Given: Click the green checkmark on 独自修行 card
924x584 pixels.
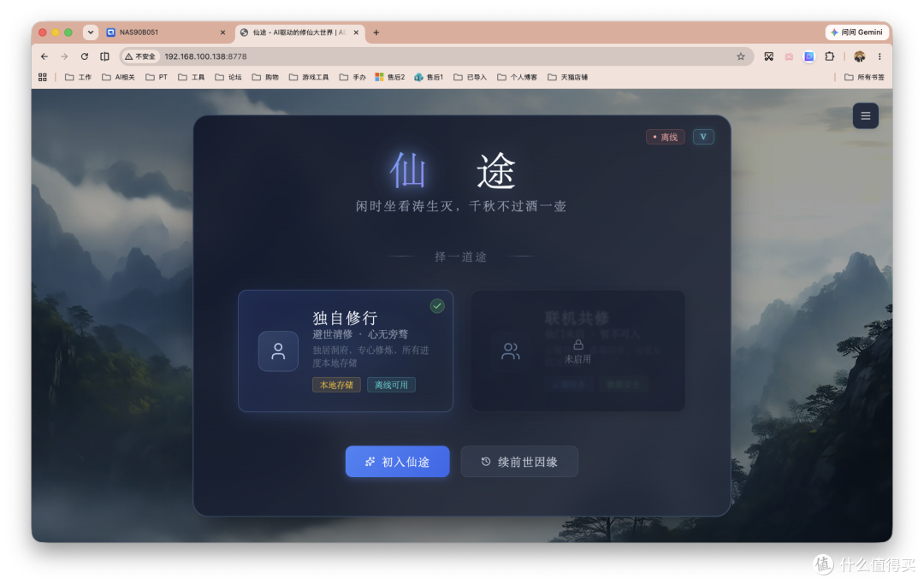Looking at the screenshot, I should pos(436,305).
